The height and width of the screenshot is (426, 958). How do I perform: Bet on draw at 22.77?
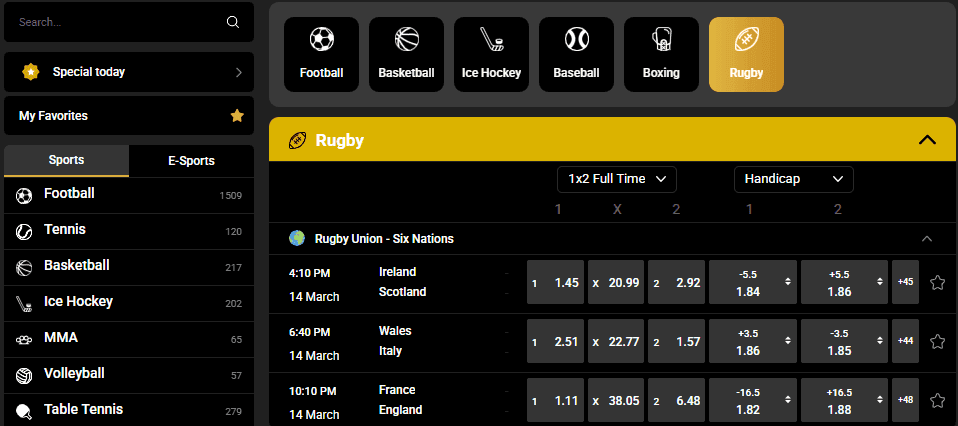click(616, 341)
